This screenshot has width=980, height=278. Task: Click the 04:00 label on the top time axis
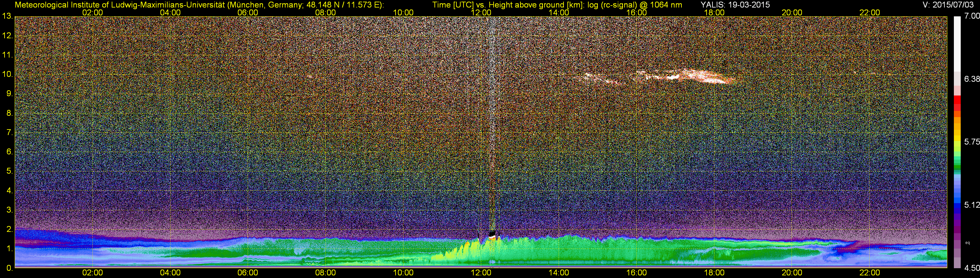pos(170,12)
